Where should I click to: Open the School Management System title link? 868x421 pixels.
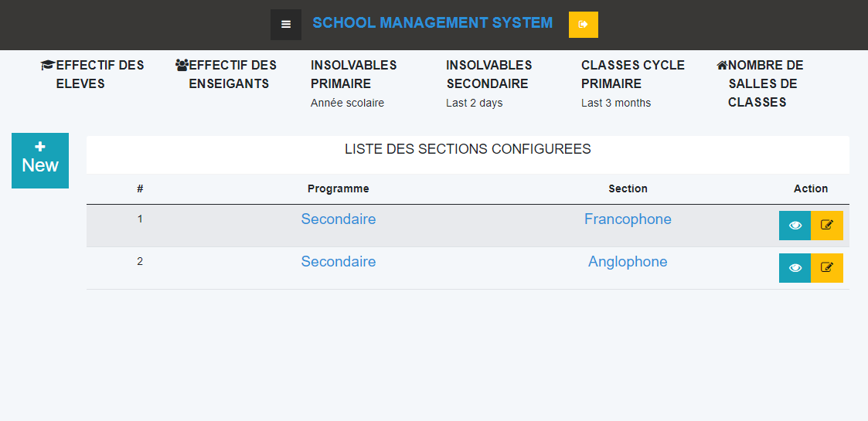[x=432, y=22]
